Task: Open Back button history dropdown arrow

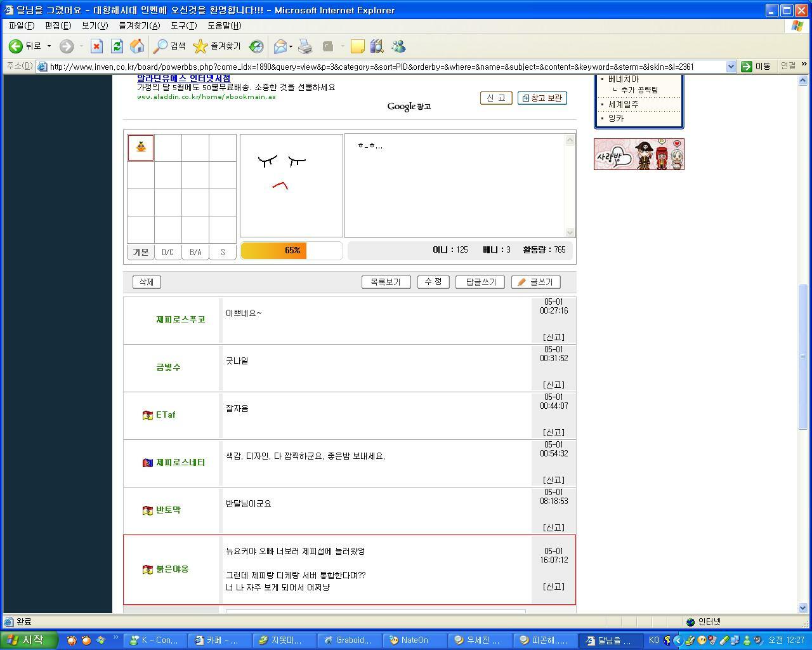Action: click(x=49, y=46)
